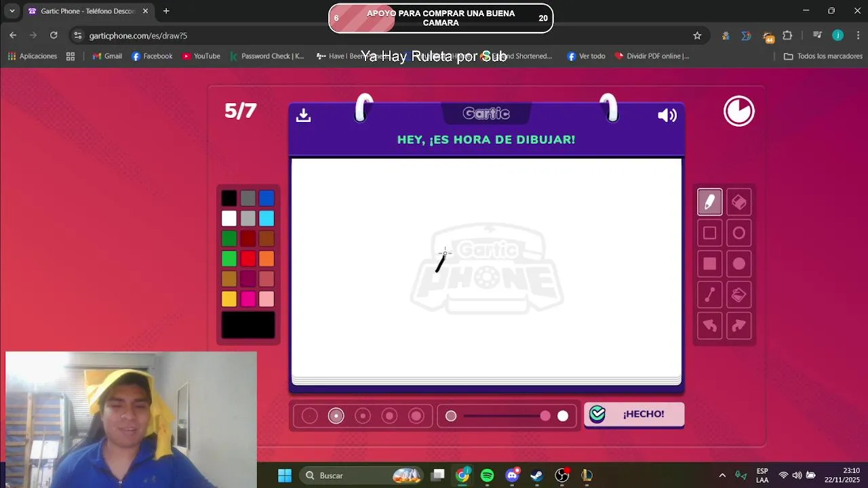Open the Chrome profile avatar
The width and height of the screenshot is (868, 488).
838,35
